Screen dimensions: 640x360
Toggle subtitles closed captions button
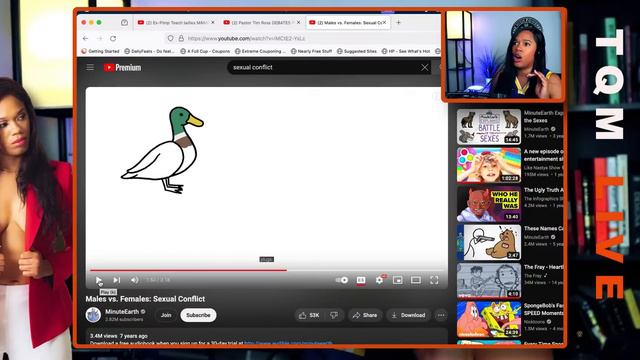[x=361, y=280]
